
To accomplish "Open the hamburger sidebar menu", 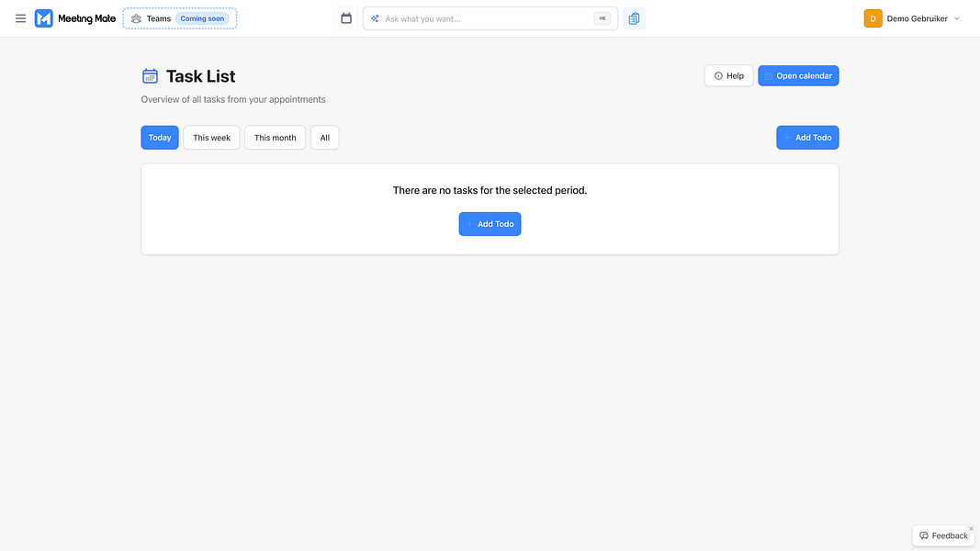I will (x=20, y=18).
